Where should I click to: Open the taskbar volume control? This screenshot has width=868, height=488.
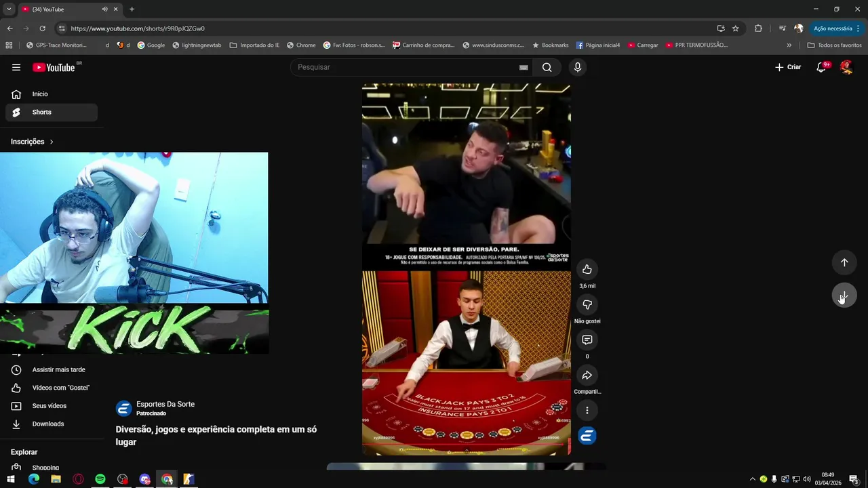807,479
